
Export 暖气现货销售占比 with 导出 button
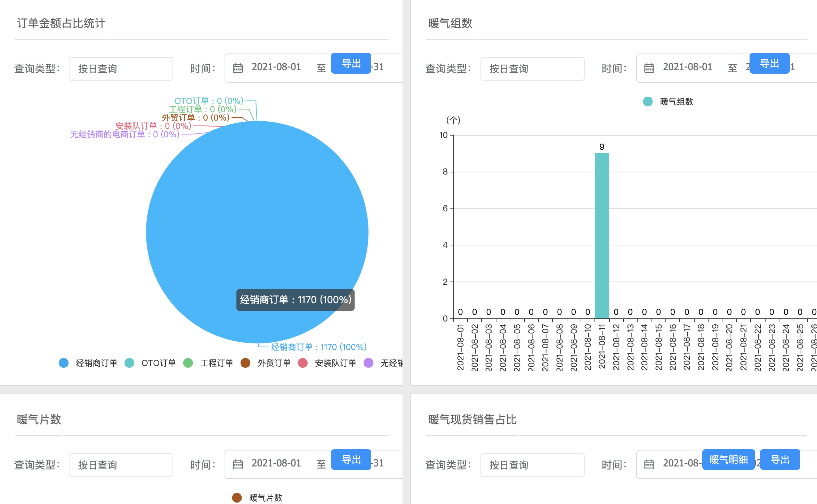coord(780,460)
